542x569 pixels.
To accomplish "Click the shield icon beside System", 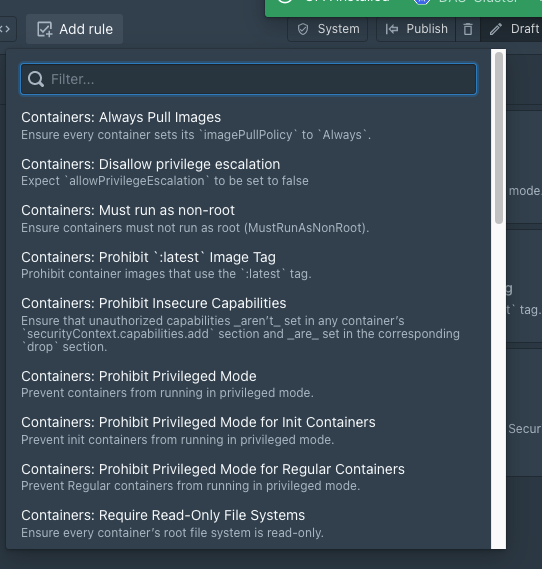I will point(303,29).
